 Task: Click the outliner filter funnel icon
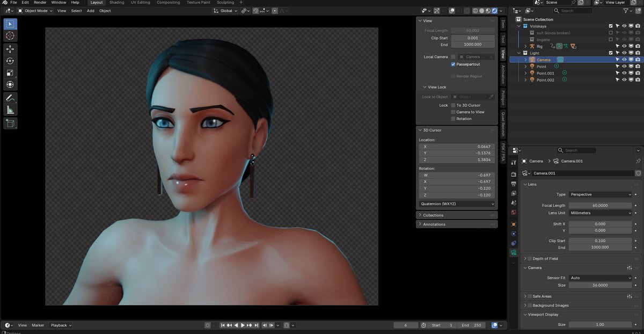[626, 10]
